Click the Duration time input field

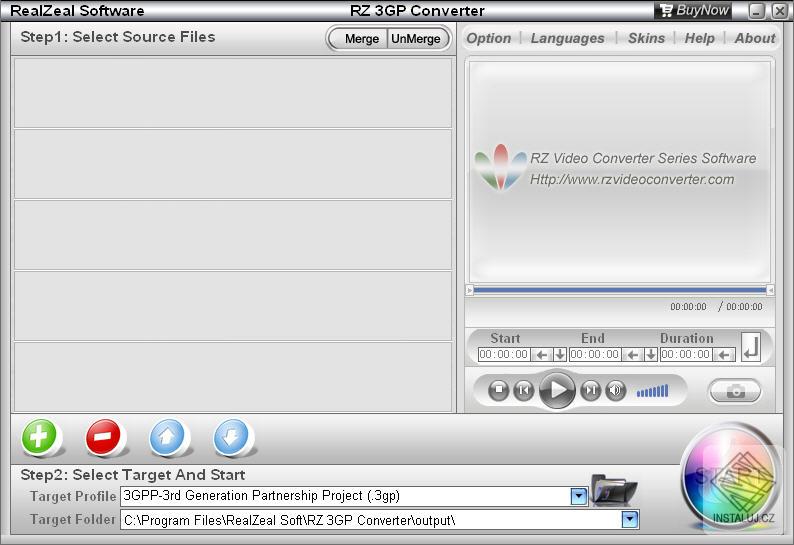pos(686,354)
